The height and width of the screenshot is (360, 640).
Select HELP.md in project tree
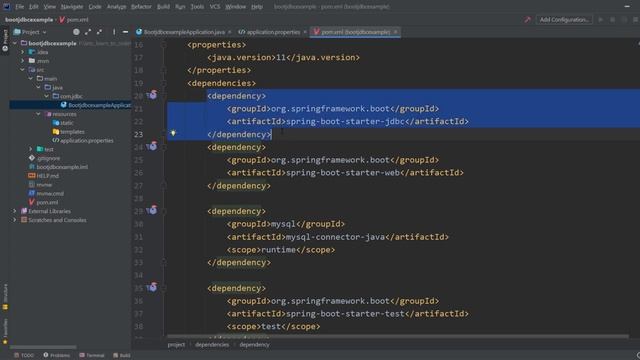[x=44, y=176]
